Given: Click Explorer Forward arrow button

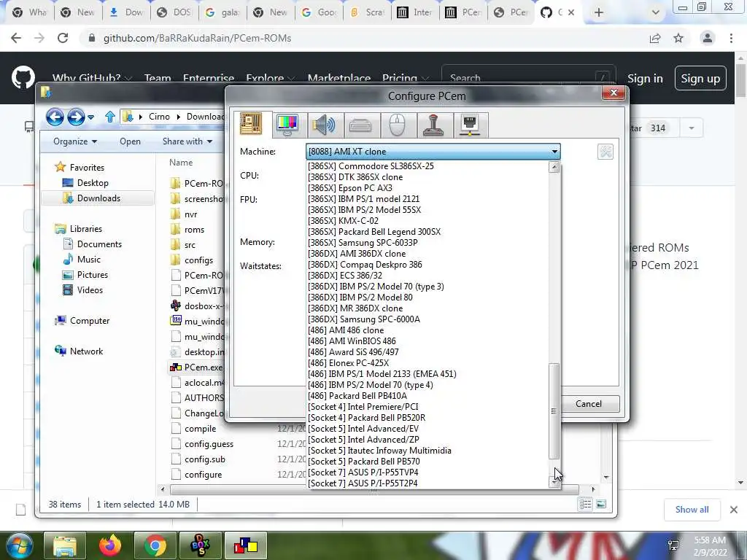Looking at the screenshot, I should coord(76,117).
